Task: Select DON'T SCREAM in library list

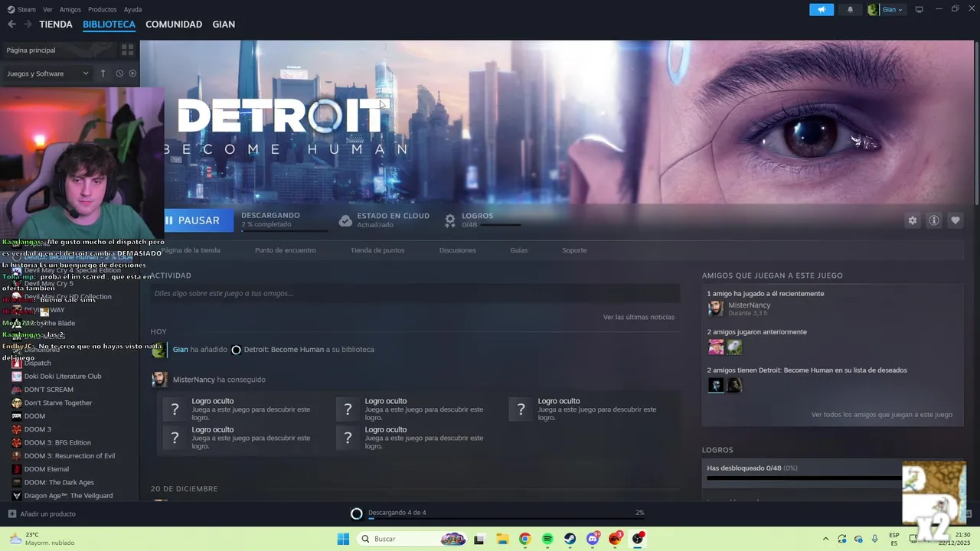Action: [48, 390]
